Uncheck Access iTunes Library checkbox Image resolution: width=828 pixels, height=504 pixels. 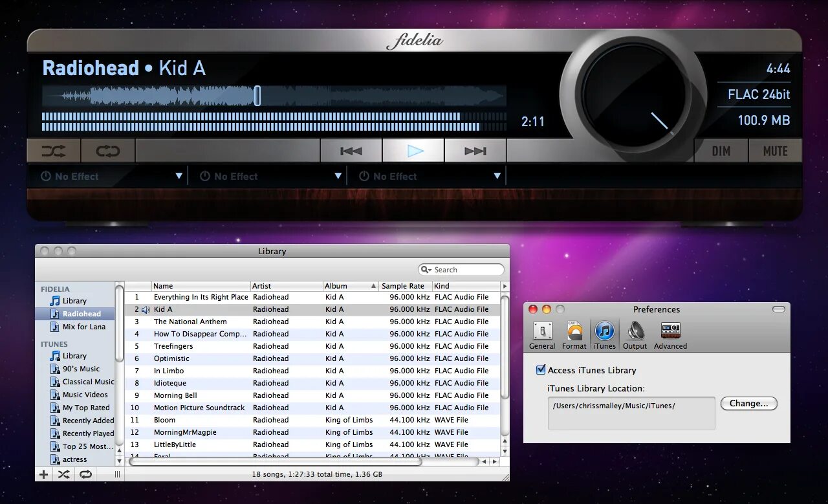[x=541, y=370]
